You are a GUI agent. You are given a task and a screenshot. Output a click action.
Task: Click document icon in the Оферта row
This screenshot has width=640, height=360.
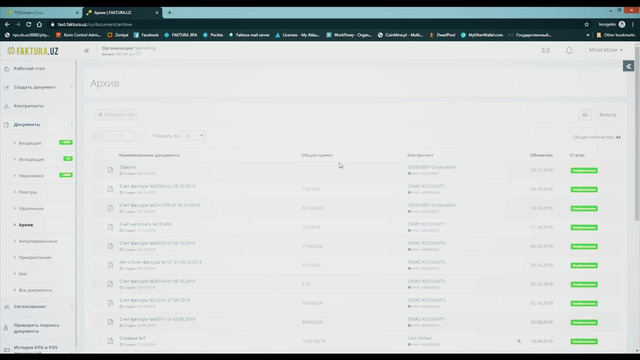pos(110,170)
